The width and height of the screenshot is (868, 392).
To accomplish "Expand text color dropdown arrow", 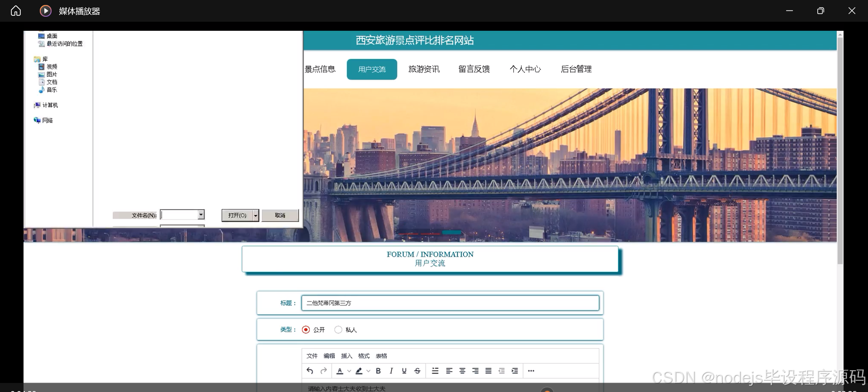I will pyautogui.click(x=349, y=371).
